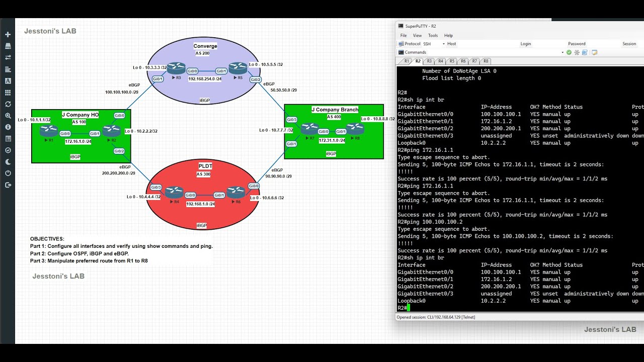Open the File menu in SuperPuTTY
This screenshot has height=362, width=644.
click(x=404, y=36)
